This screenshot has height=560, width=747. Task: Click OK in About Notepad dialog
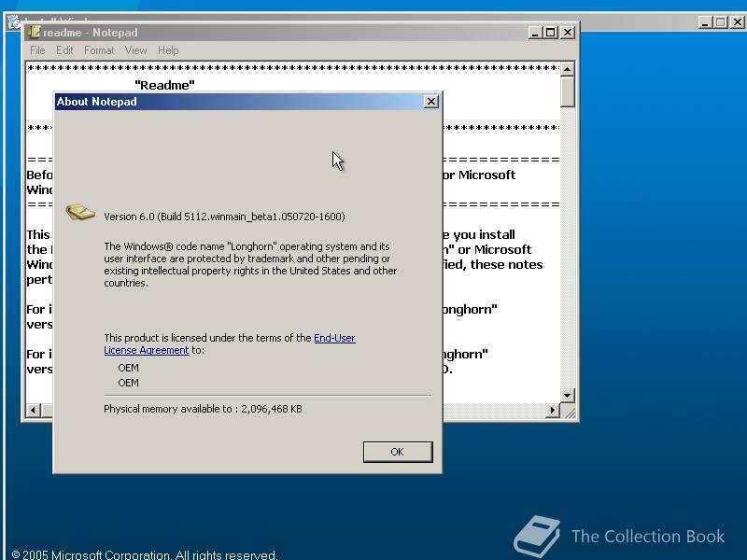pyautogui.click(x=398, y=452)
